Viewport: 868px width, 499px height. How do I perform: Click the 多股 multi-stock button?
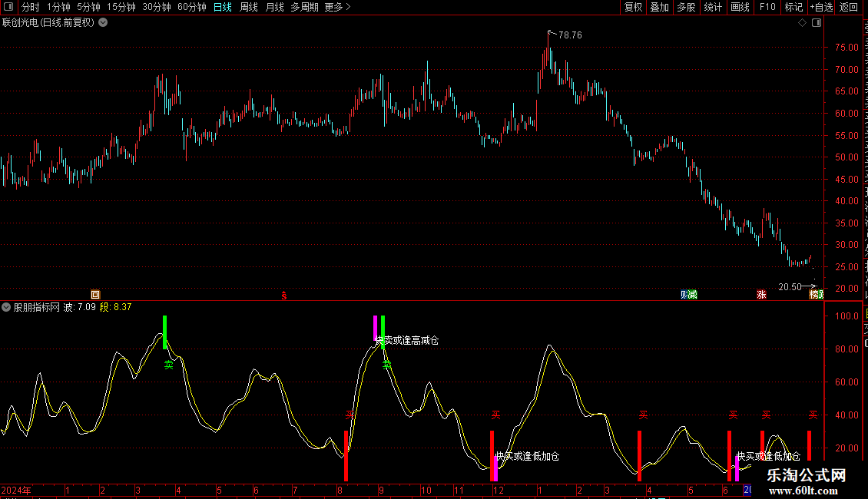[x=687, y=7]
